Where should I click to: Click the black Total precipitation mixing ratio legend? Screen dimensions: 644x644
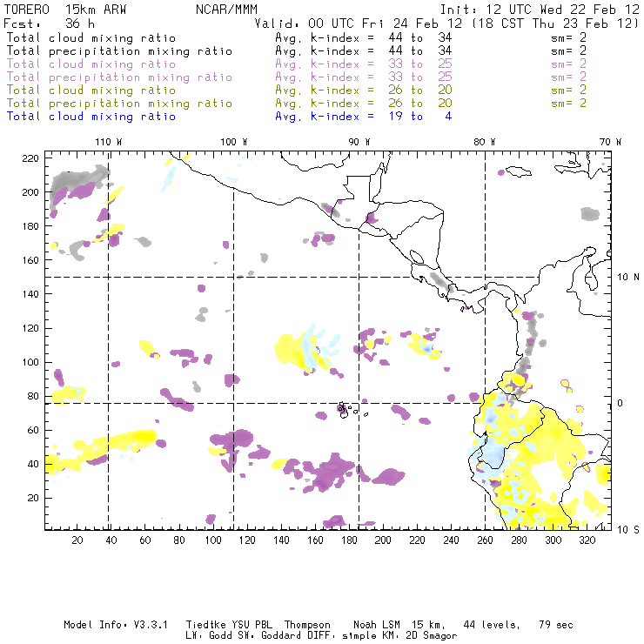119,51
